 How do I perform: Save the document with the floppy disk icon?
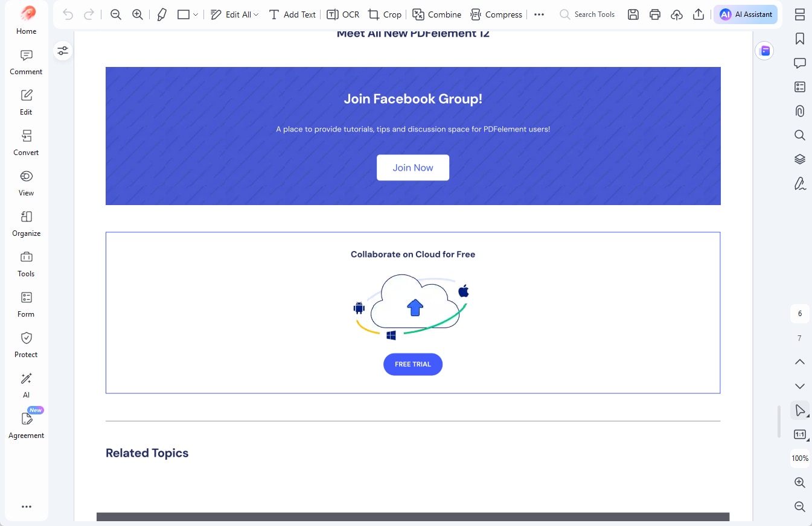coord(633,14)
